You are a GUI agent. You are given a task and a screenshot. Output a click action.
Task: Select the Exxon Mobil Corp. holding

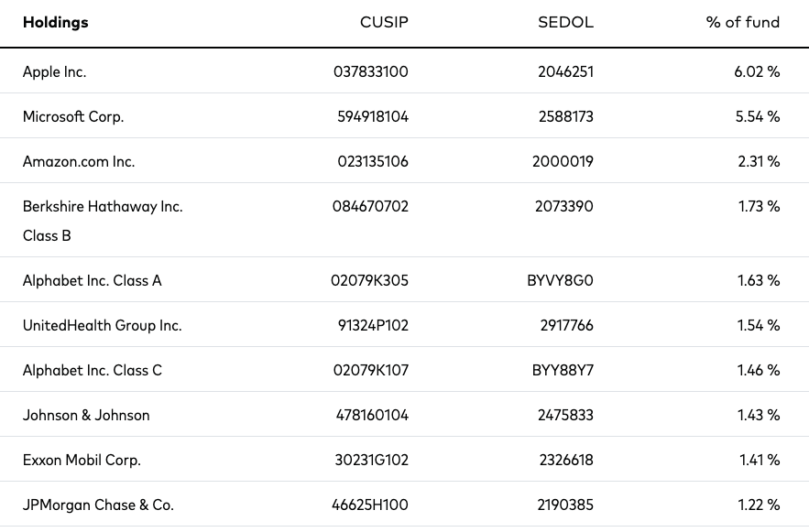coord(82,460)
